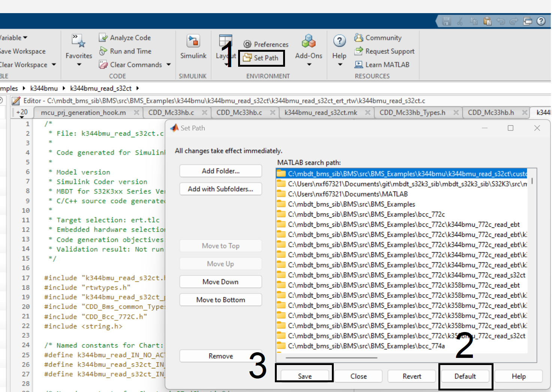
Task: Open the MATLAB Community icon
Action: 359,37
